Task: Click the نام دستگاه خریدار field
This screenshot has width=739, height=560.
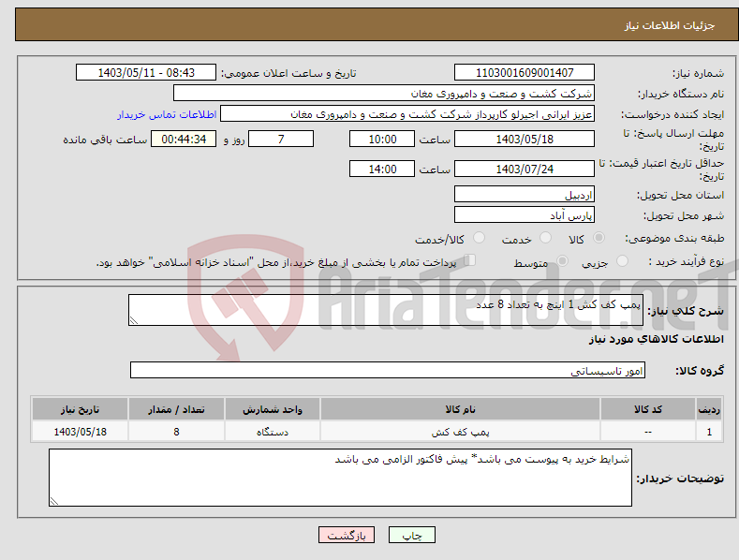Action: pos(384,94)
